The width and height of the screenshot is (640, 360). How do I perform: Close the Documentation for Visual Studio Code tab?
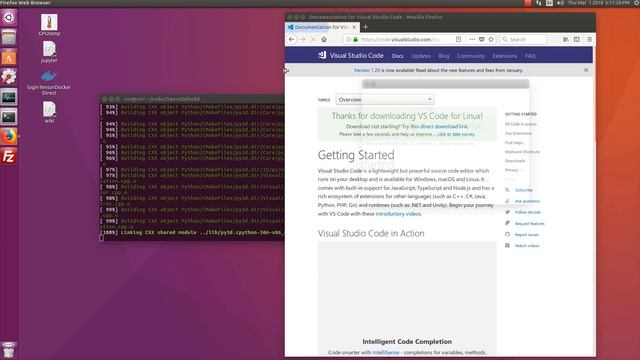[x=354, y=27]
